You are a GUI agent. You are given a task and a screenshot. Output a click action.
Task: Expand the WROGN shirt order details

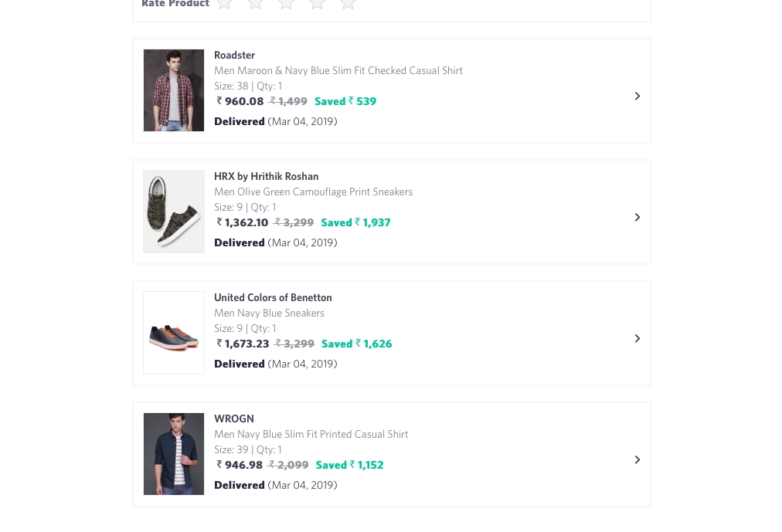tap(637, 459)
